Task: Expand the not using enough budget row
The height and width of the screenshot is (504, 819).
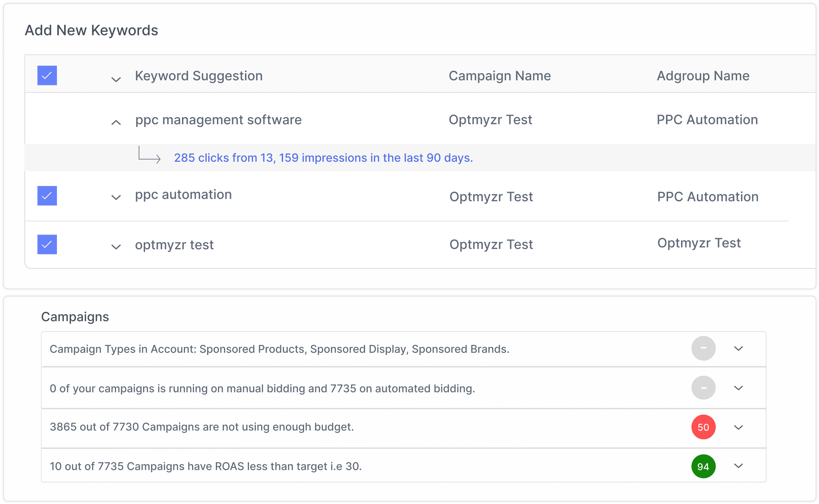Action: (738, 427)
